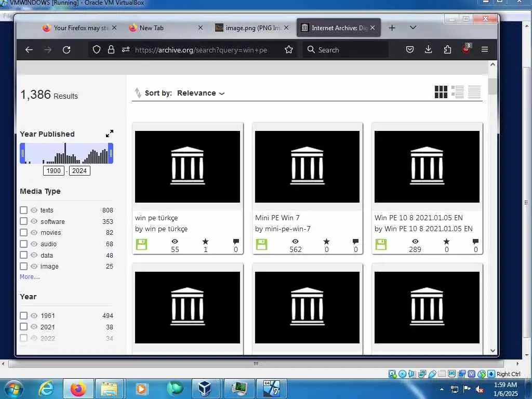Click views eye icon on Win PE 10 8 card
The image size is (532, 399).
click(x=415, y=241)
